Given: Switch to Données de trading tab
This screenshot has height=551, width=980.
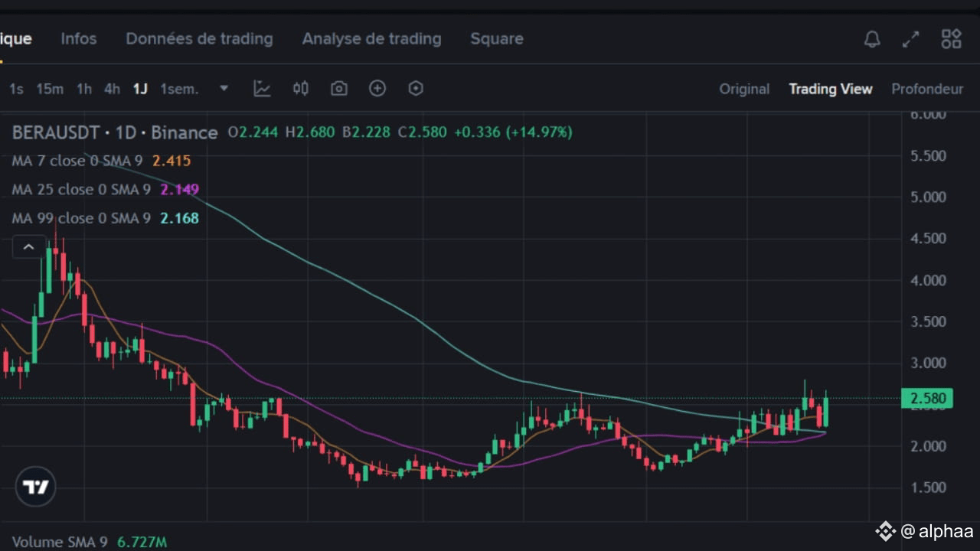Looking at the screenshot, I should pos(199,38).
